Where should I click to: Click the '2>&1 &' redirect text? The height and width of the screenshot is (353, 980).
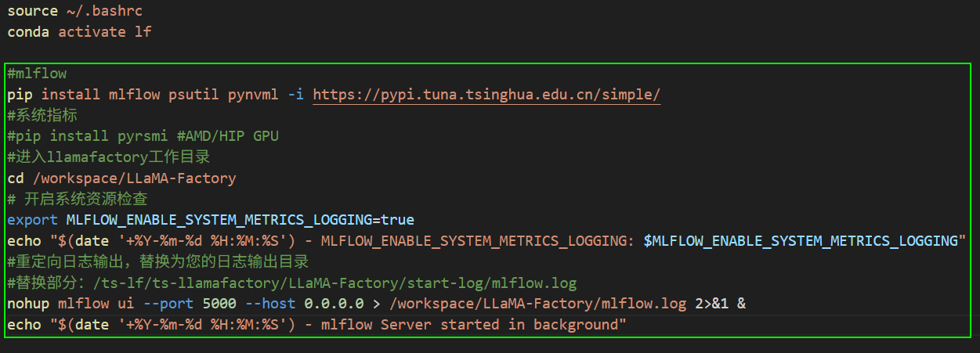click(720, 303)
